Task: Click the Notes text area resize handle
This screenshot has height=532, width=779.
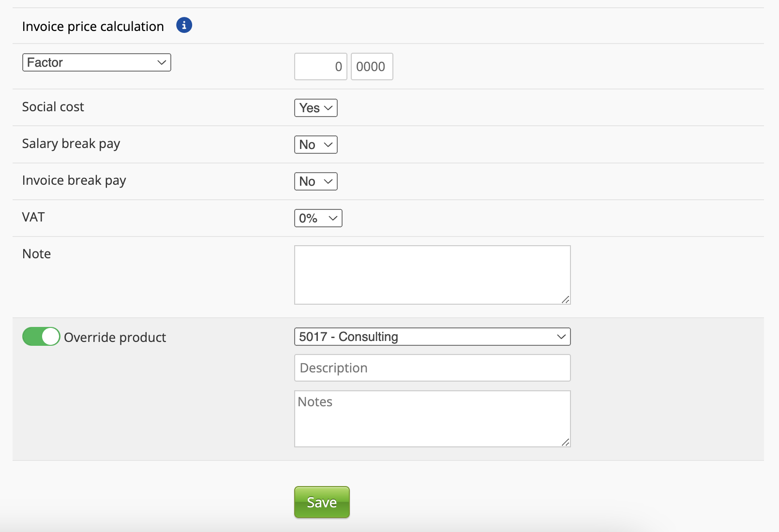Action: coord(565,442)
